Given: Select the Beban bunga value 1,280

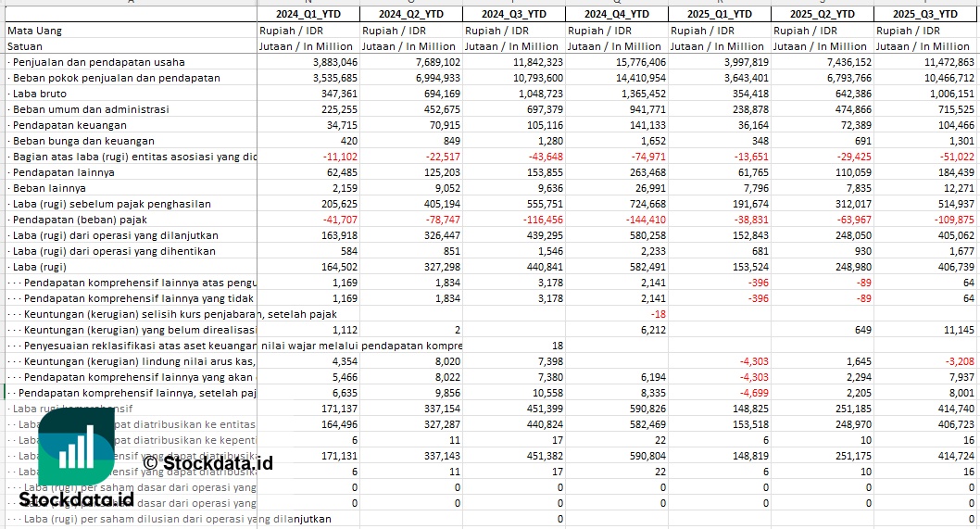Looking at the screenshot, I should (550, 141).
